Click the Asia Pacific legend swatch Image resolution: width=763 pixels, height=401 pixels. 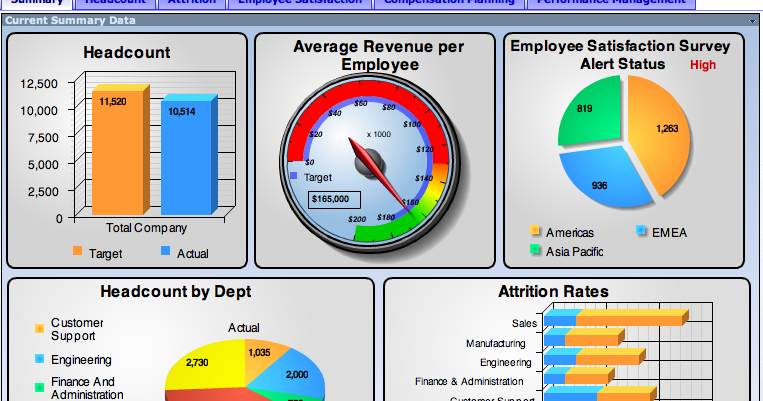point(535,249)
